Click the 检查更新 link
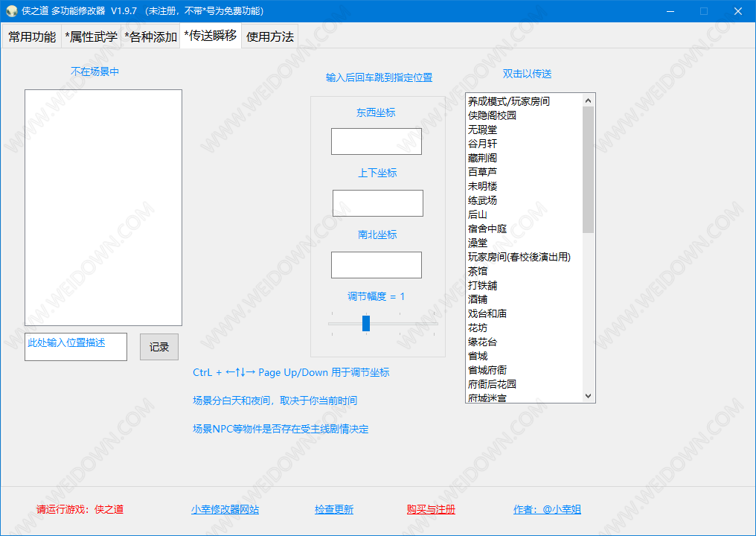Viewport: 756px width, 536px height. pos(334,509)
